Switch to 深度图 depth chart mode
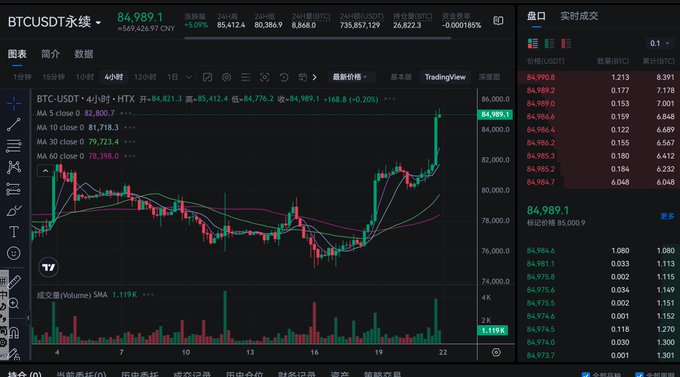 pos(489,77)
